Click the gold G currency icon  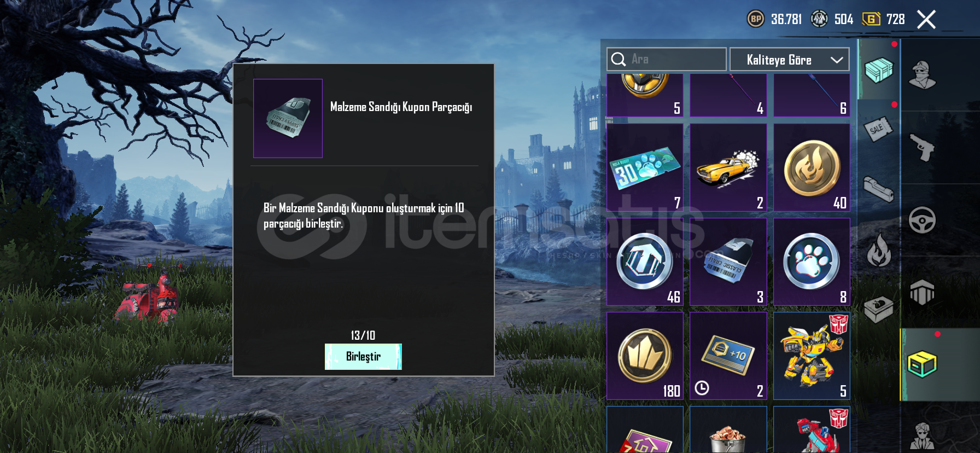[871, 19]
